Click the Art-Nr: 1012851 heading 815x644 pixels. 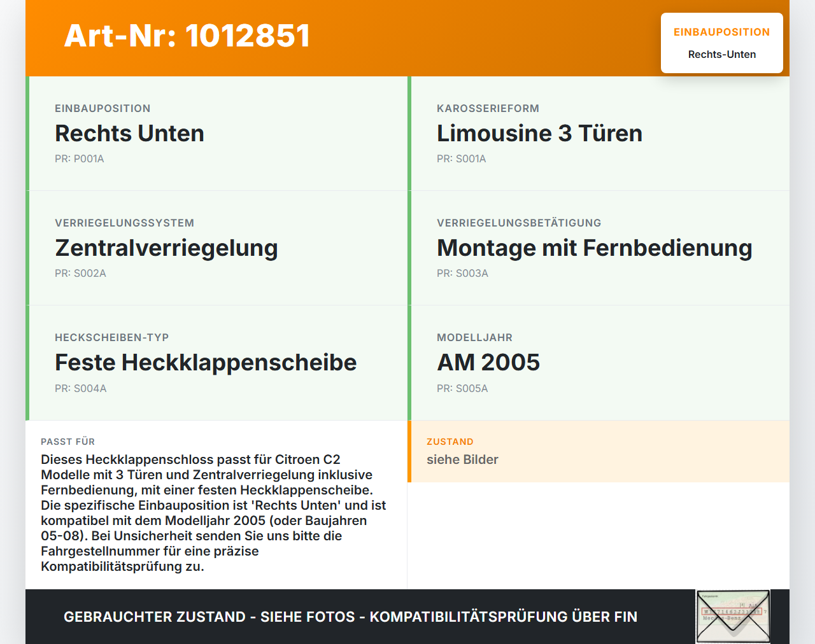(187, 36)
